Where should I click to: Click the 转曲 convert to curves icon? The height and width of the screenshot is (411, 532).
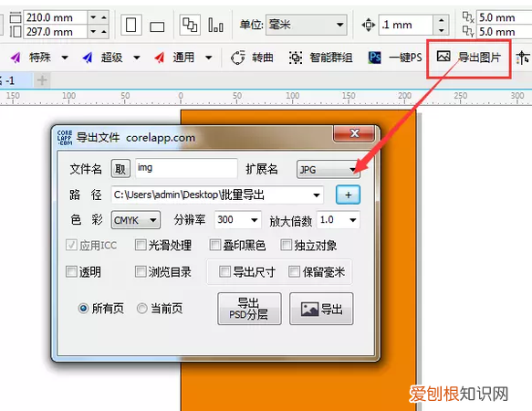pos(237,58)
